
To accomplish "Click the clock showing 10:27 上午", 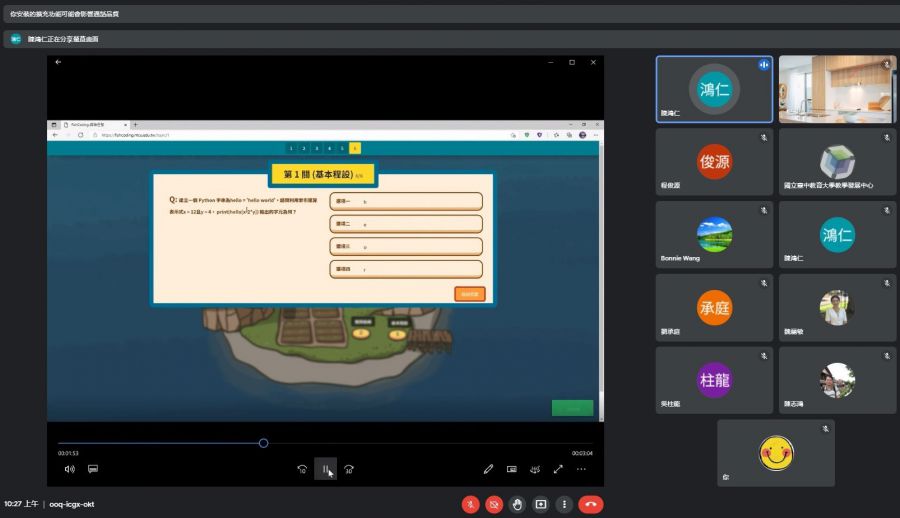I will tap(21, 504).
